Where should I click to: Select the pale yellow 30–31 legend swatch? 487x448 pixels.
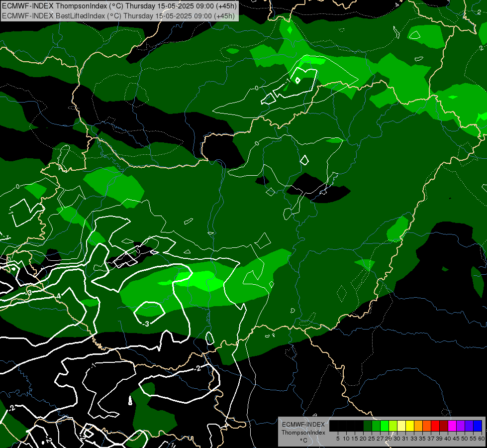[401, 426]
